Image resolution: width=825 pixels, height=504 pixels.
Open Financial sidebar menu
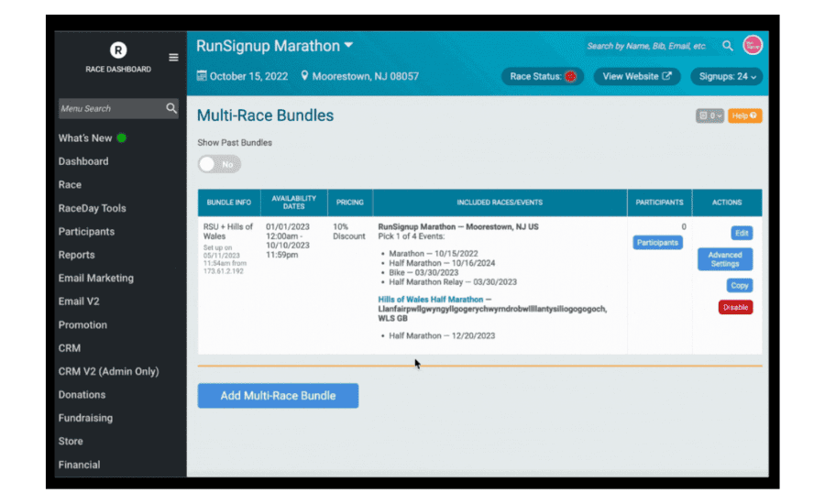click(79, 465)
